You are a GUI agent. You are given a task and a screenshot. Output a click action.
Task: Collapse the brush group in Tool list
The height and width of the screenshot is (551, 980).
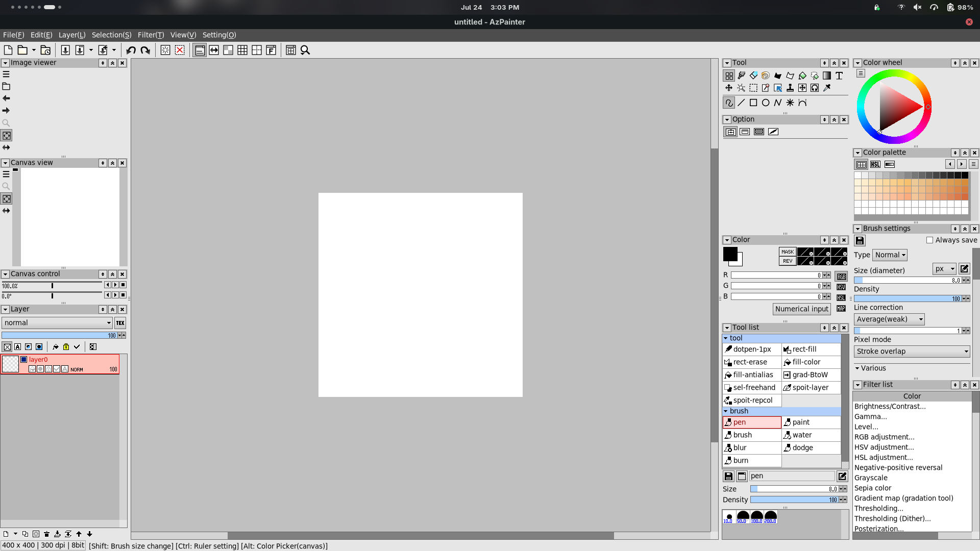click(x=726, y=411)
